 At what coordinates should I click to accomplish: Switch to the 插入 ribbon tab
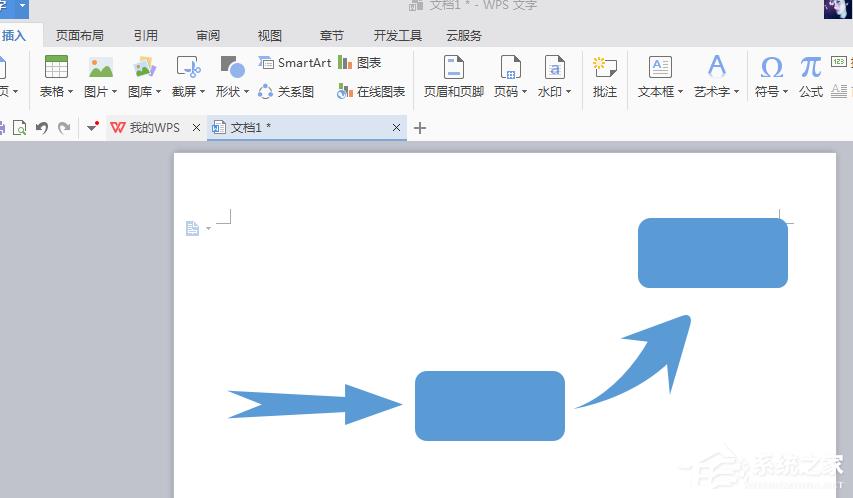pyautogui.click(x=14, y=36)
